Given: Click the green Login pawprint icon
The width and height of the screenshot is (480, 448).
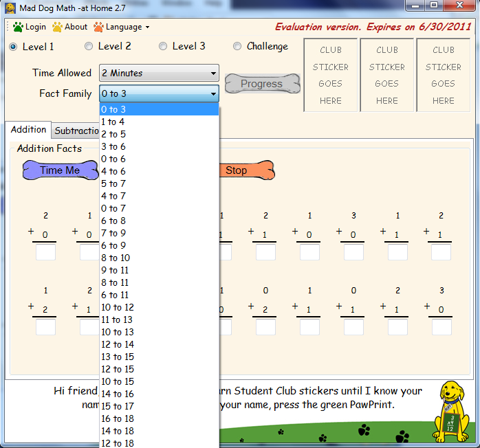Looking at the screenshot, I should tap(18, 27).
